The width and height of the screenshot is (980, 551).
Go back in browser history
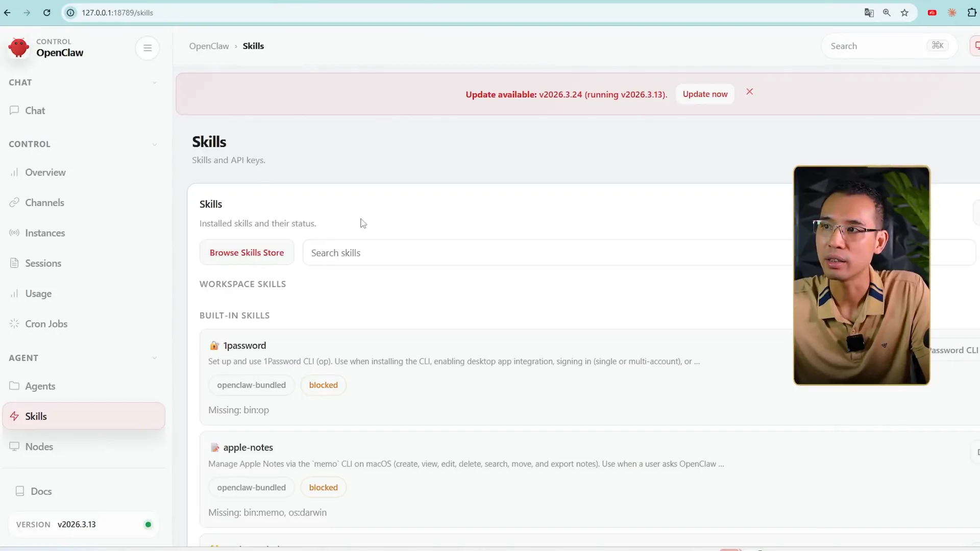(x=7, y=13)
